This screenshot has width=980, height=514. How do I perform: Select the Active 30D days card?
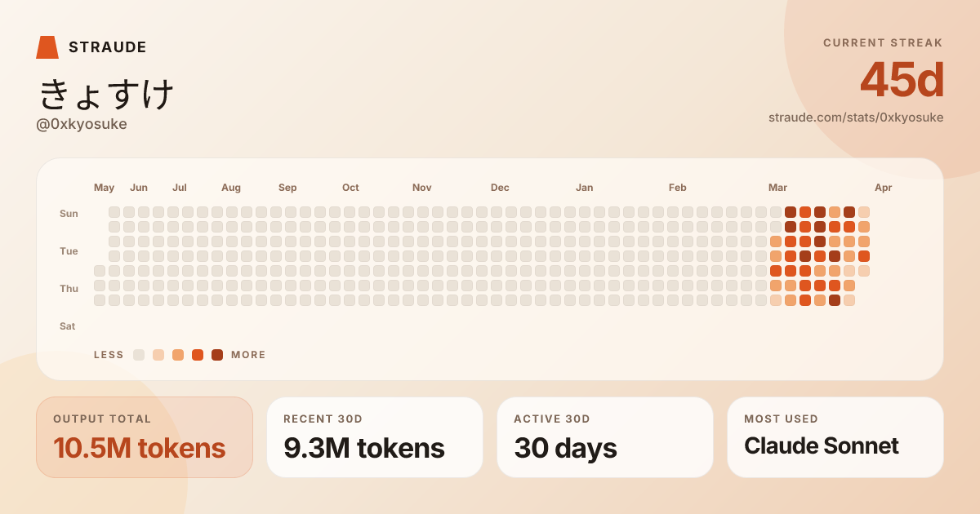pos(605,437)
